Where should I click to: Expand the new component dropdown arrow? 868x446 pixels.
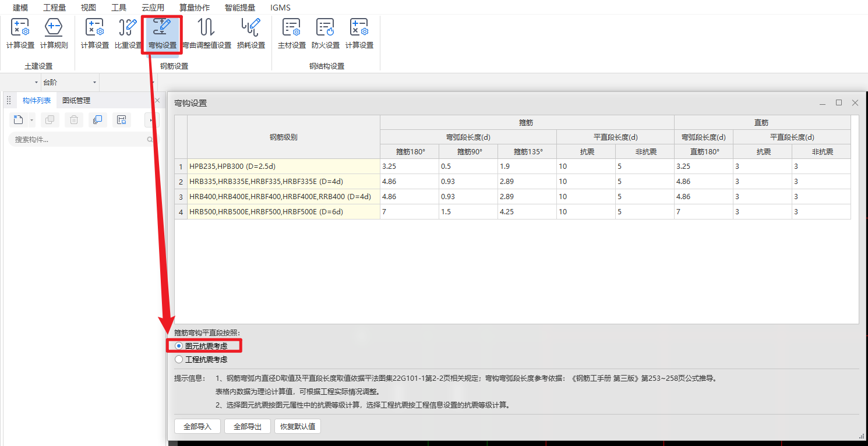tap(31, 121)
